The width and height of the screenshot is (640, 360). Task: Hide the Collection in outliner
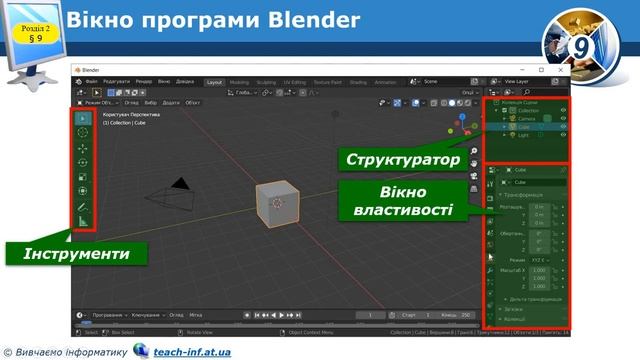(563, 111)
